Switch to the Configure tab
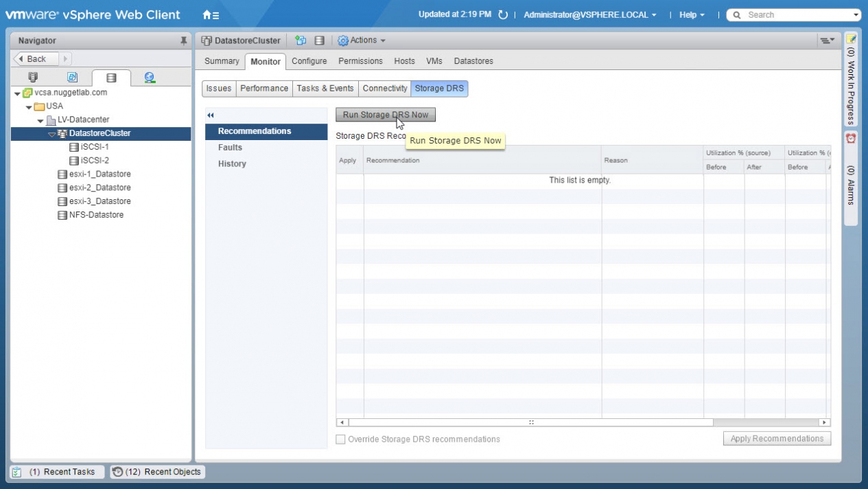Image resolution: width=868 pixels, height=489 pixels. 309,61
